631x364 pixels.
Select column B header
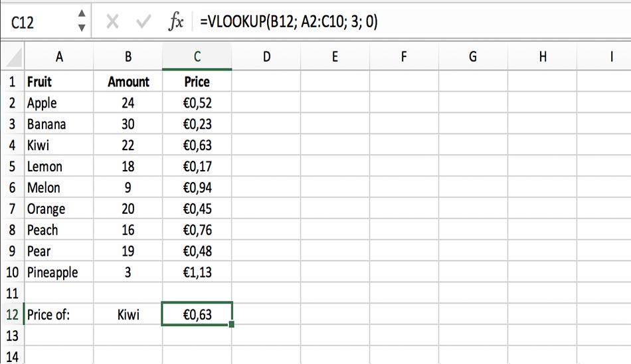pyautogui.click(x=128, y=56)
